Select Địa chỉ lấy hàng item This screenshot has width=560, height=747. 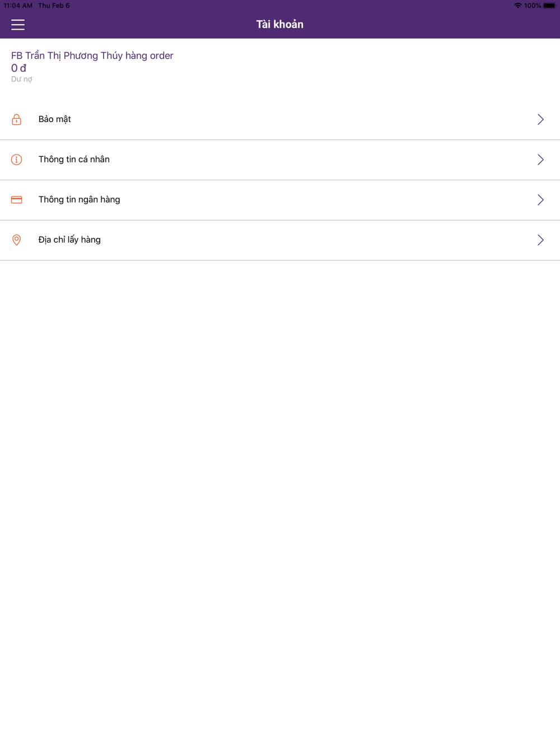click(280, 240)
